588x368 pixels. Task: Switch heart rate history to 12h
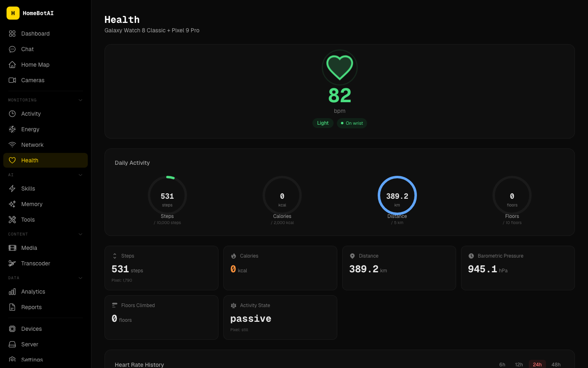[x=519, y=364]
